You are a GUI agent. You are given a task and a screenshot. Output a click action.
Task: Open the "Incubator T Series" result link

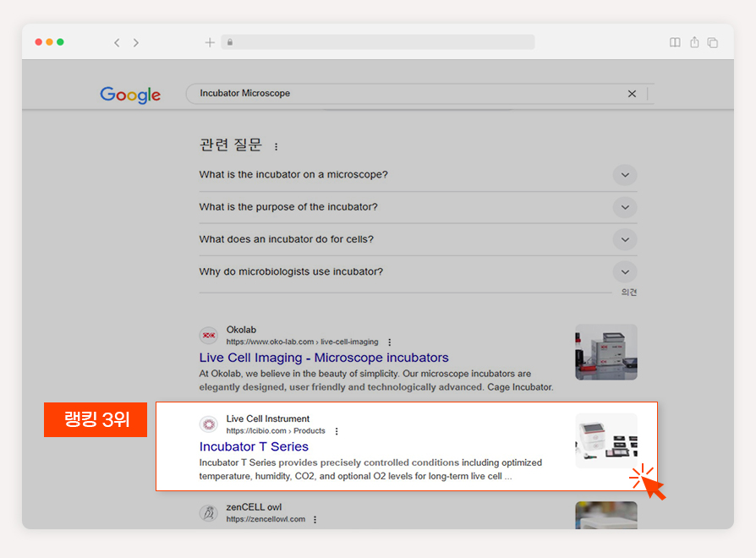[254, 446]
